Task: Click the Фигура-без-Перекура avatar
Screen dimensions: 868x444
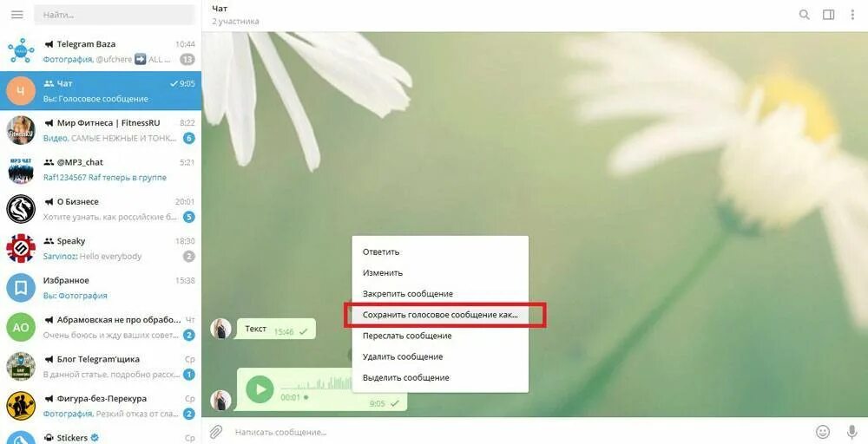Action: click(x=21, y=406)
